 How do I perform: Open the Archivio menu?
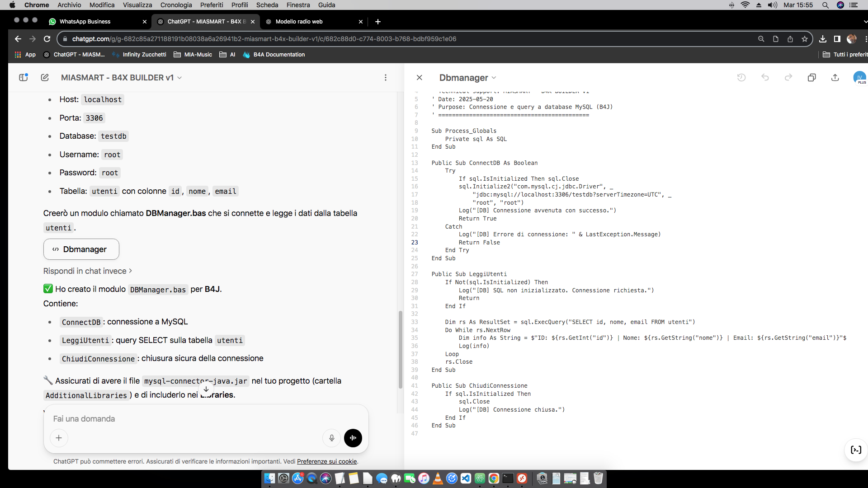click(x=69, y=5)
